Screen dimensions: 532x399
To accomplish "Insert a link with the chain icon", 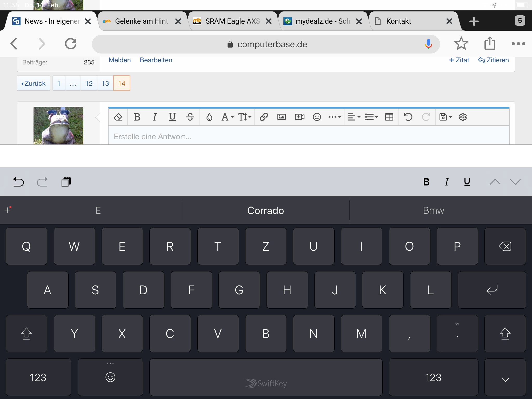I will coord(264,117).
